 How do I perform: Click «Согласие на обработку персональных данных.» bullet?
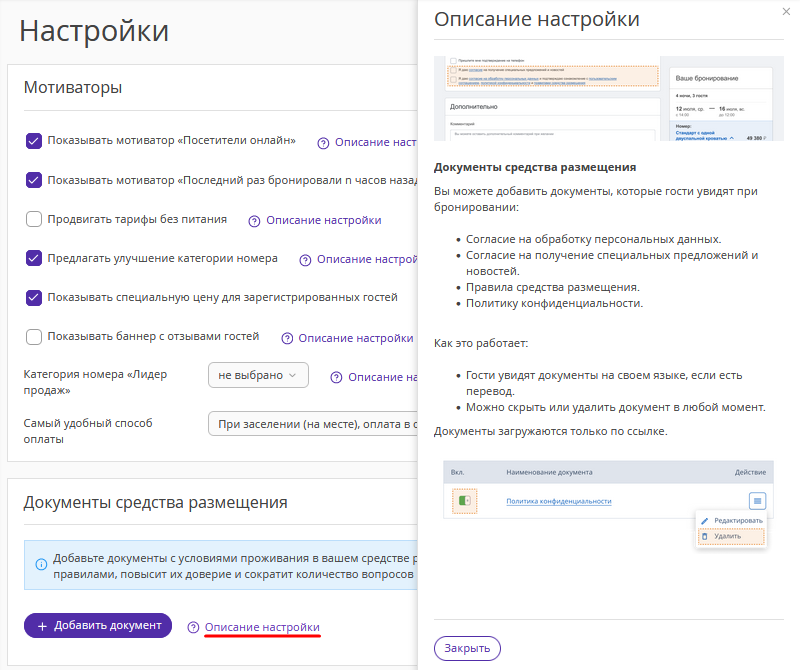pyautogui.click(x=593, y=239)
